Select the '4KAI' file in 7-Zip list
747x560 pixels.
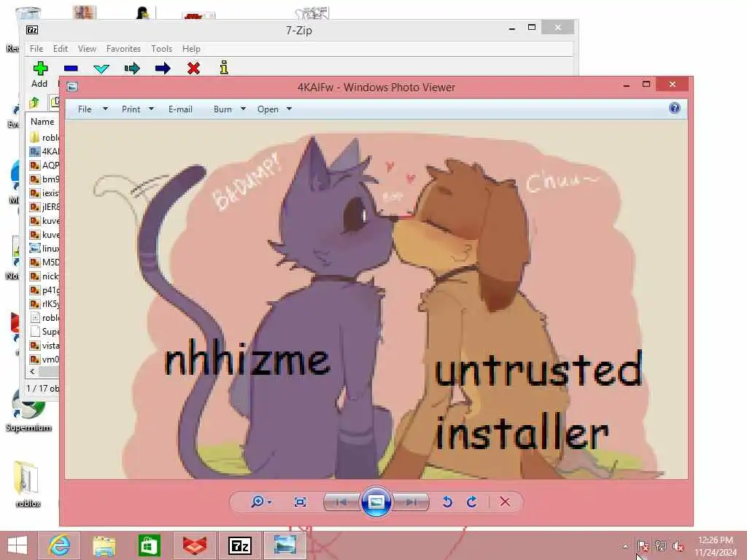44,152
